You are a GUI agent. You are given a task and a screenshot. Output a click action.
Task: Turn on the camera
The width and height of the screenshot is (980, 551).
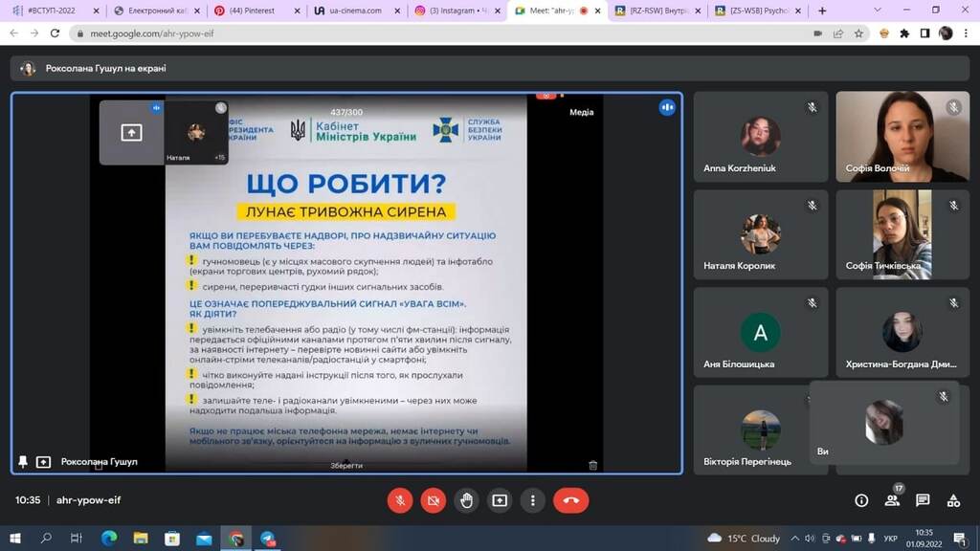click(434, 500)
